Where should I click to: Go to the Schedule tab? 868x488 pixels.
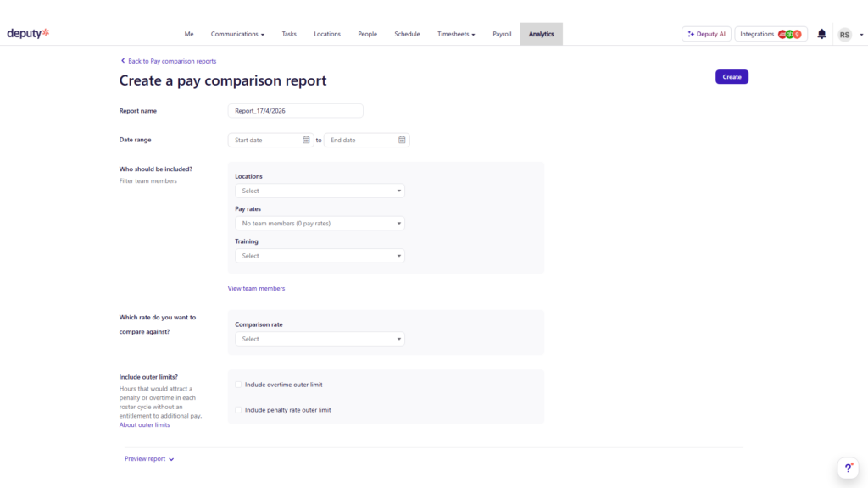408,34
